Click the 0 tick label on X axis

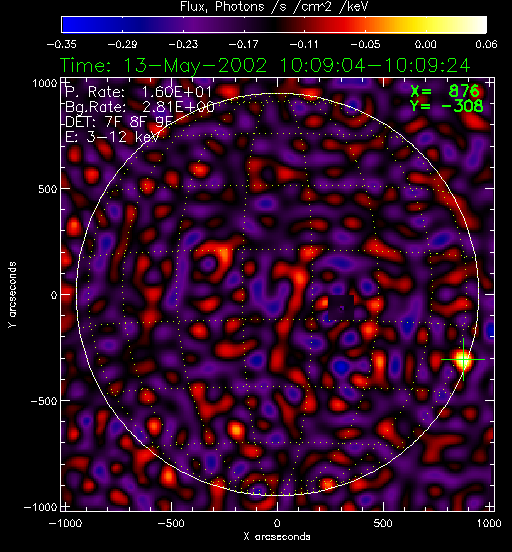pyautogui.click(x=277, y=523)
